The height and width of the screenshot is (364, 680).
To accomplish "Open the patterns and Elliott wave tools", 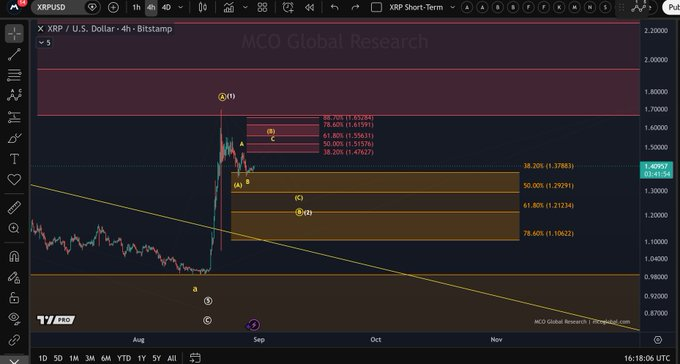I will 14,95.
